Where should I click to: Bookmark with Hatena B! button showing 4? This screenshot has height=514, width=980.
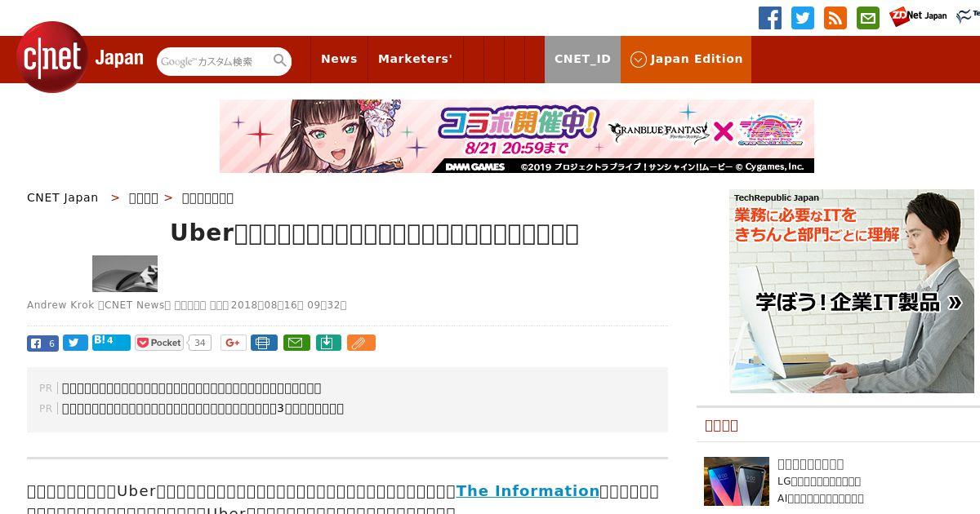click(x=111, y=342)
